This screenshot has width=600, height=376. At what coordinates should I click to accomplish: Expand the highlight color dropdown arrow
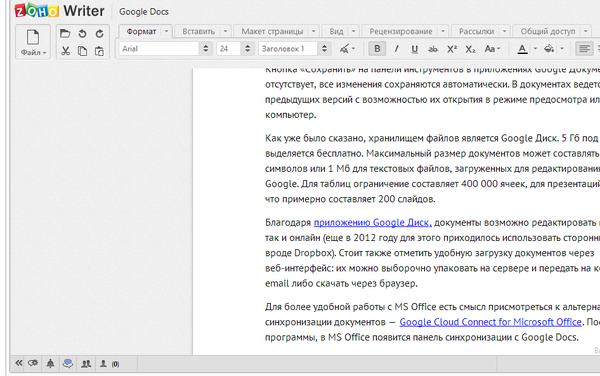pyautogui.click(x=562, y=49)
